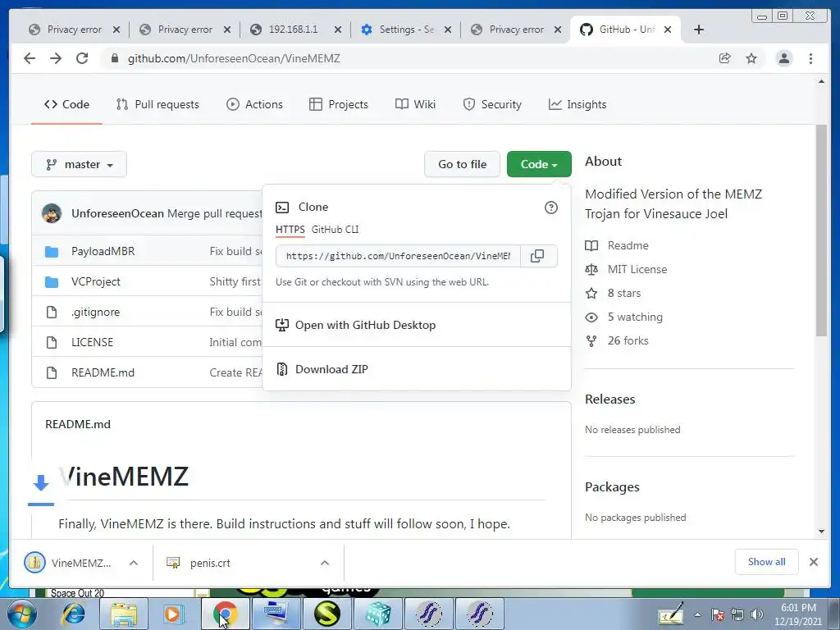Share this page icon in address bar

(725, 58)
